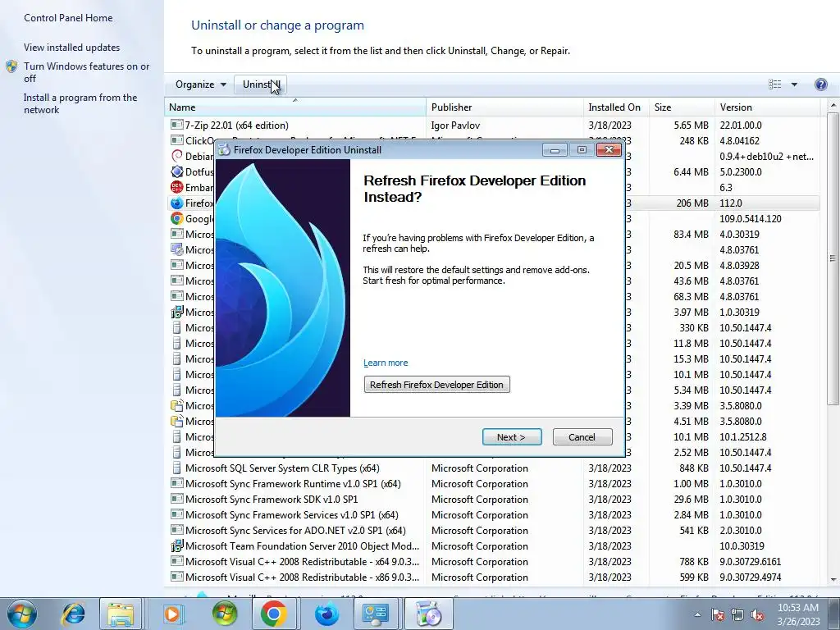Click the program list vertical scrollbar thumb
The image size is (840, 630).
[x=833, y=258]
